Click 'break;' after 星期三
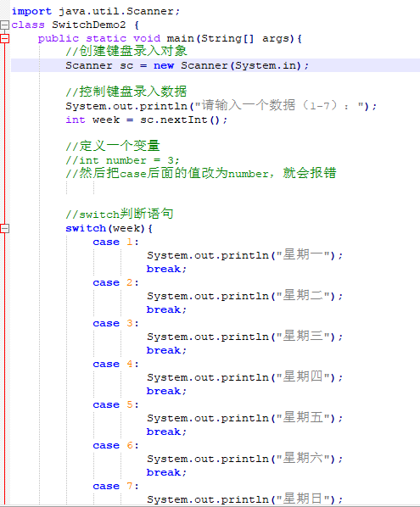420x507 pixels. pos(166,350)
